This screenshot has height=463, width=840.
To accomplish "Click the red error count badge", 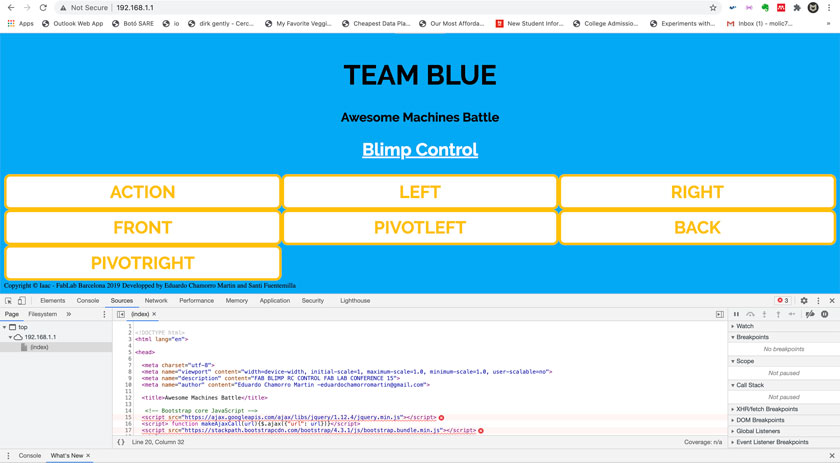I will (783, 301).
